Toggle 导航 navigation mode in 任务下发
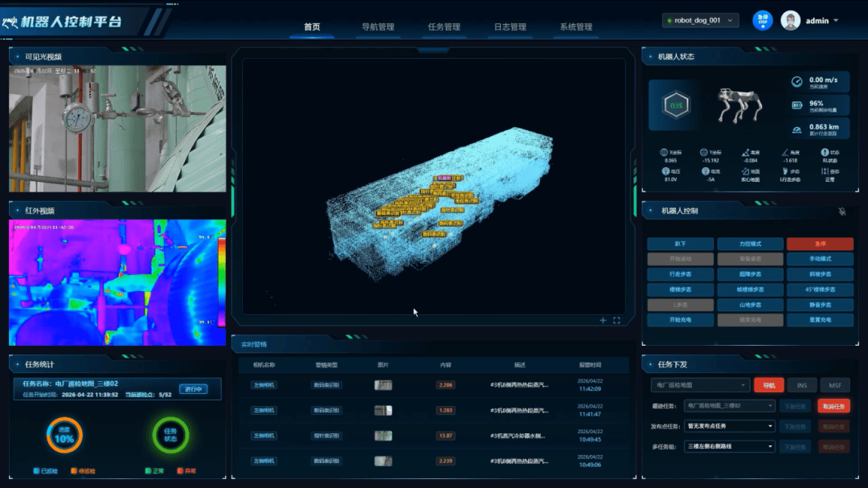This screenshot has height=488, width=868. point(769,385)
